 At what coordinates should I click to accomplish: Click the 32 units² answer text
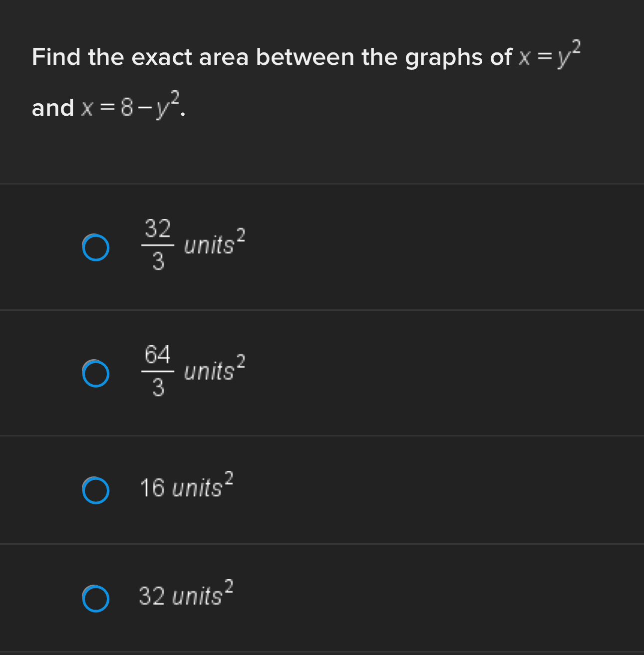click(x=184, y=595)
